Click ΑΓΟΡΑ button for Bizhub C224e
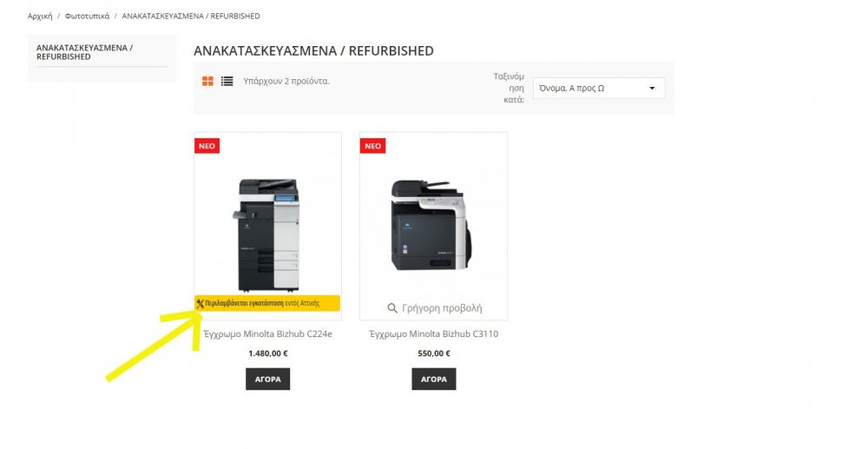 [x=268, y=380]
